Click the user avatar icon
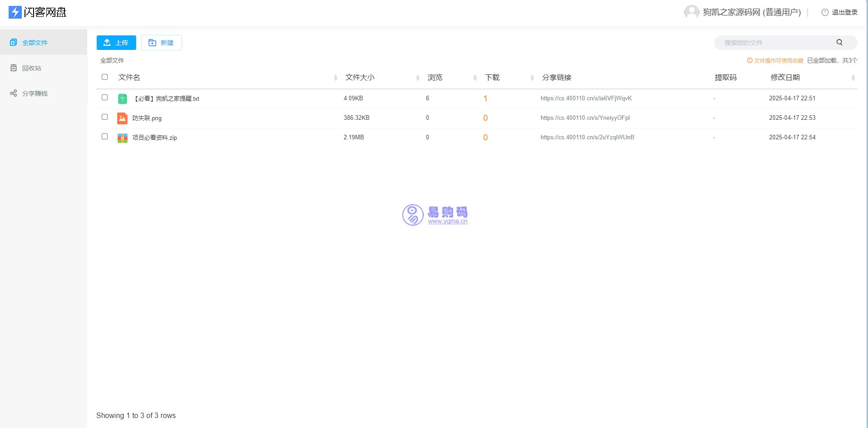This screenshot has width=868, height=428. (x=691, y=12)
